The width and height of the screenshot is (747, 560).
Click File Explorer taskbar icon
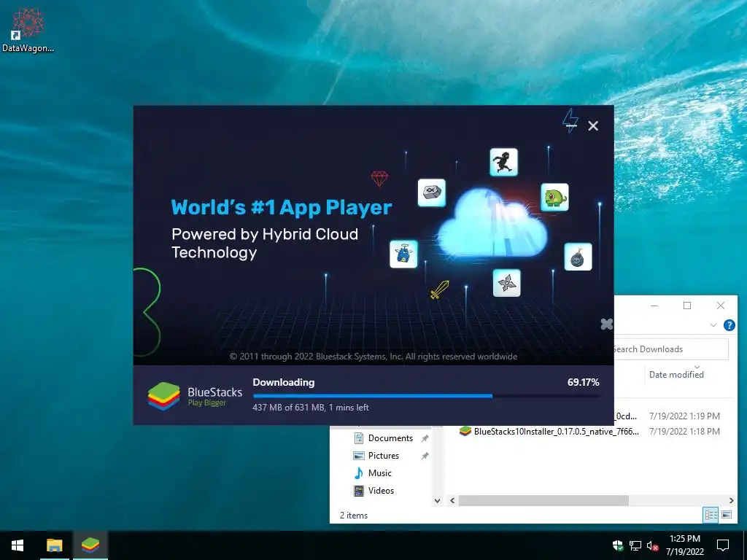[54, 545]
